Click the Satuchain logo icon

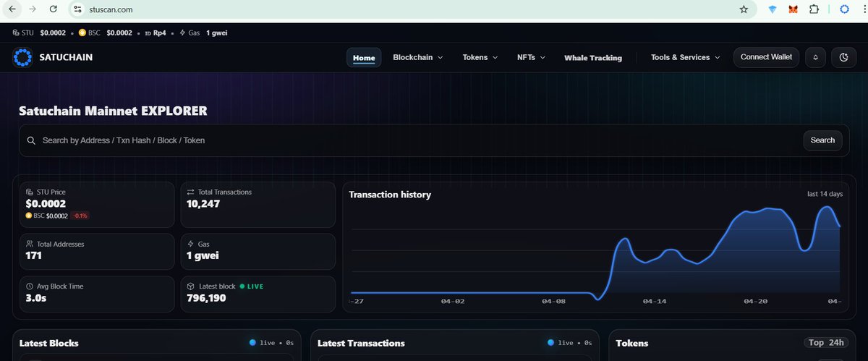pyautogui.click(x=23, y=57)
